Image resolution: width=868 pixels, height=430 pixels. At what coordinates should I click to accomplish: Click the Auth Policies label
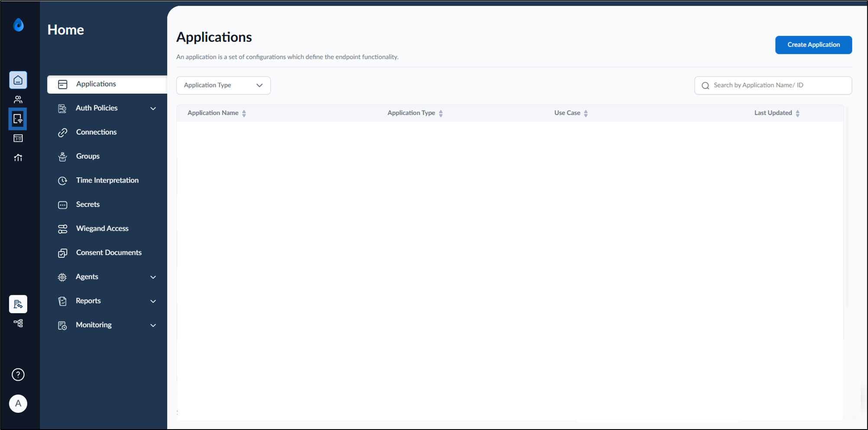(x=97, y=108)
